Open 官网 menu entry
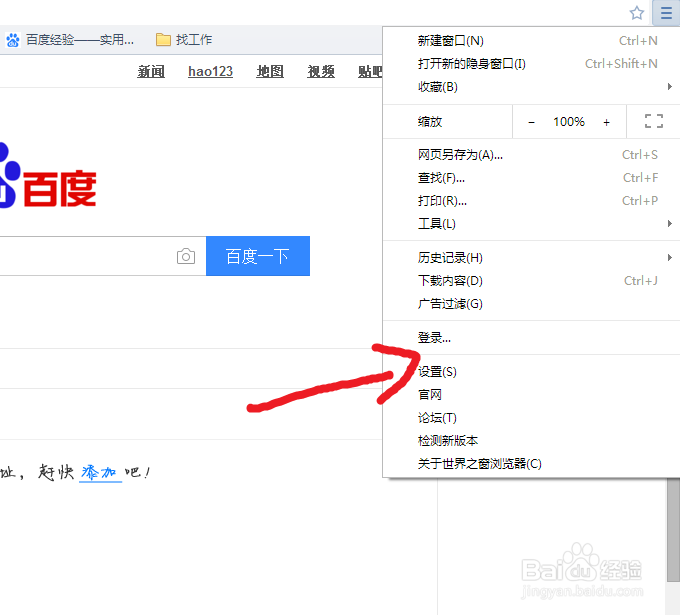This screenshot has width=680, height=615. (x=531, y=395)
